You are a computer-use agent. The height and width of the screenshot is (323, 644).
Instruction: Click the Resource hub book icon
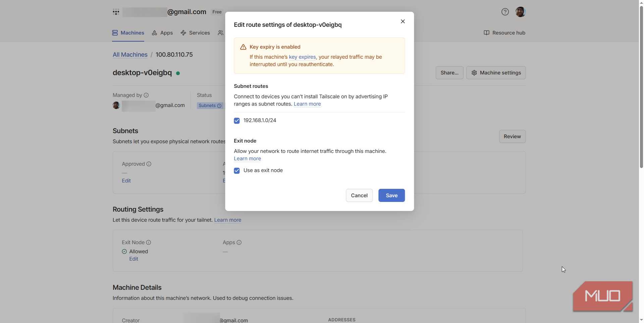pyautogui.click(x=486, y=33)
